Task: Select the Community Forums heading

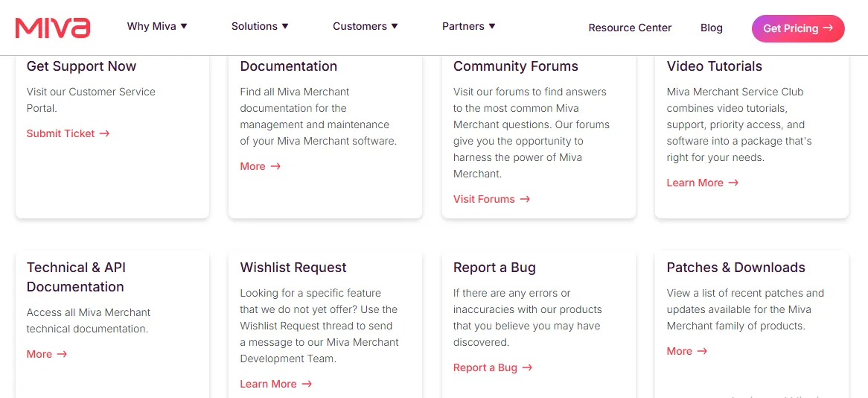Action: coord(516,66)
